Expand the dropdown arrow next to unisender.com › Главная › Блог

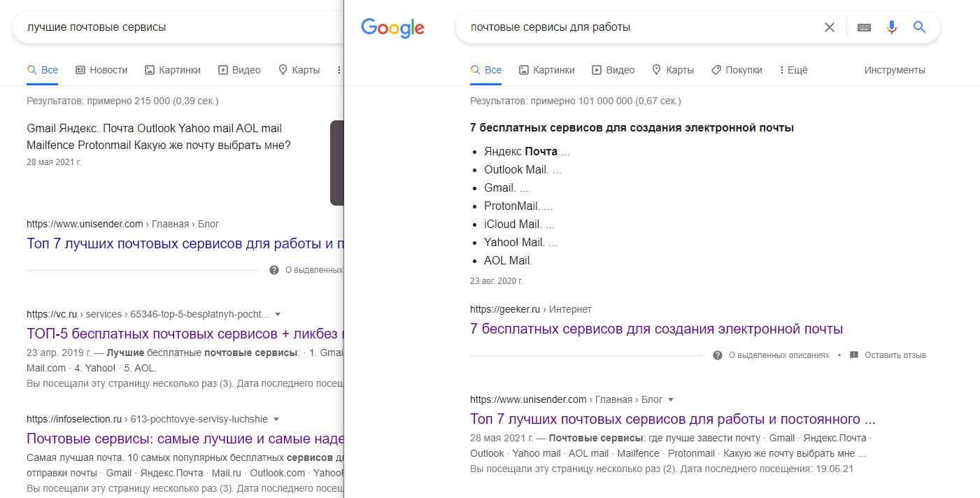point(671,400)
